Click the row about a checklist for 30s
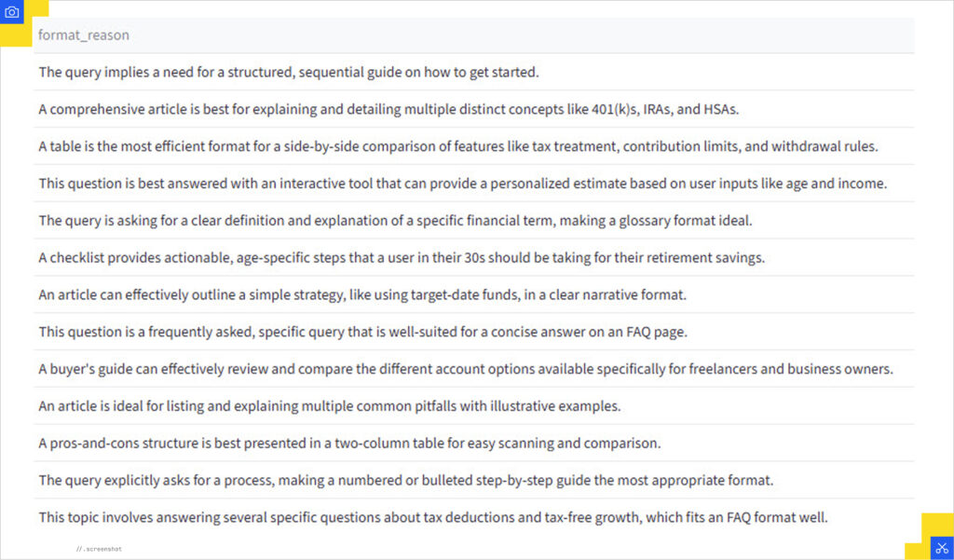954x560 pixels. coord(402,257)
